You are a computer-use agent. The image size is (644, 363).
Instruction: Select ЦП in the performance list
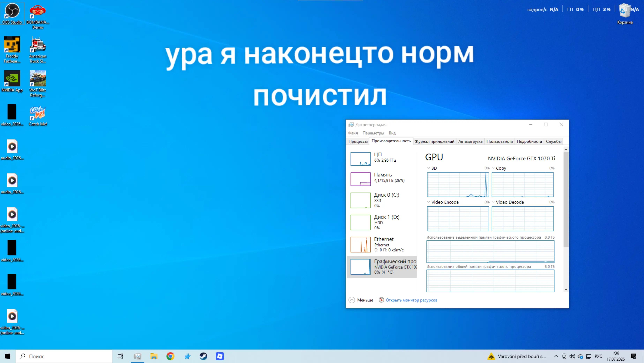382,159
